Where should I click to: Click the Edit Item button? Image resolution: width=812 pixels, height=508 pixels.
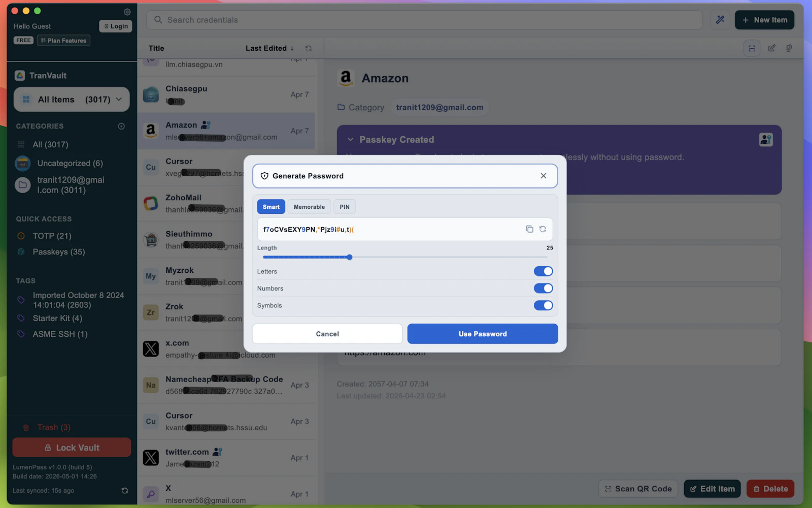(712, 489)
